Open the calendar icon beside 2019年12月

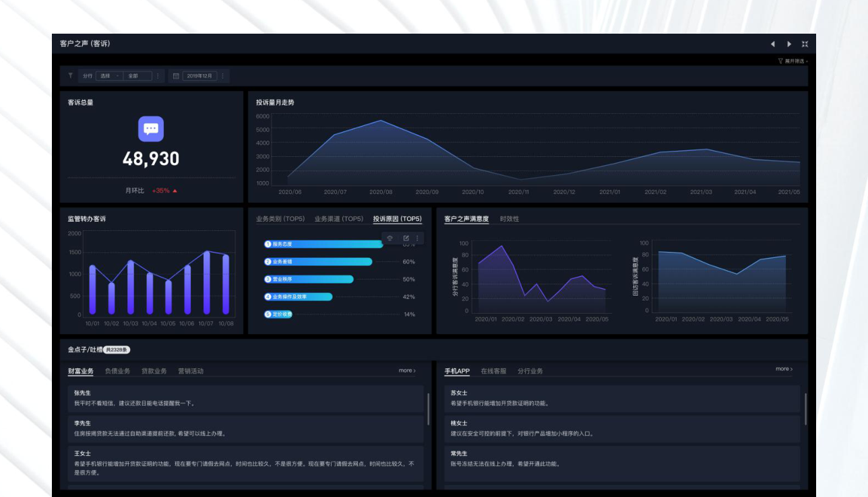[x=176, y=76]
